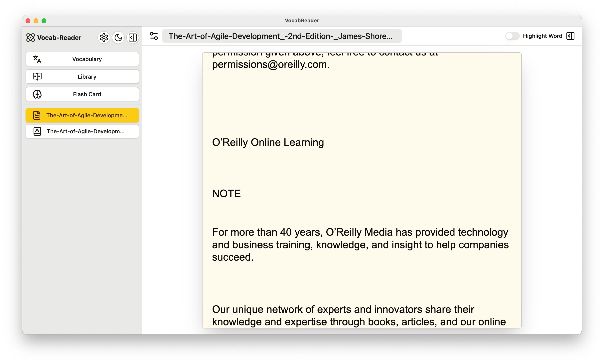This screenshot has width=604, height=364.
Task: Click the translate icon beside Vocabulary
Action: [37, 59]
